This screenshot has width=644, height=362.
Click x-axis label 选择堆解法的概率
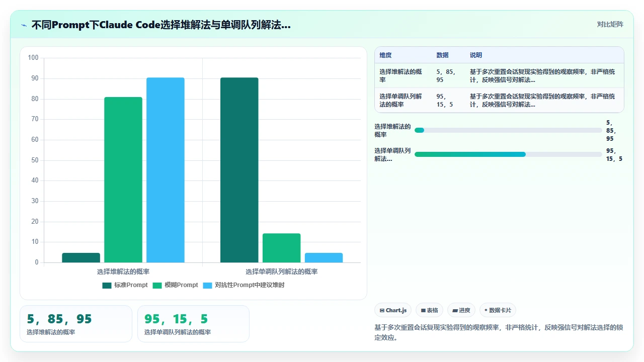123,271
